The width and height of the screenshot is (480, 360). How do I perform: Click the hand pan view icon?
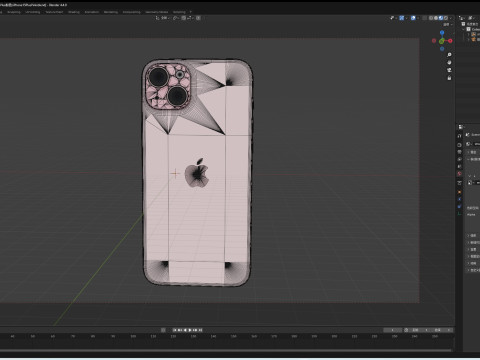point(449,62)
